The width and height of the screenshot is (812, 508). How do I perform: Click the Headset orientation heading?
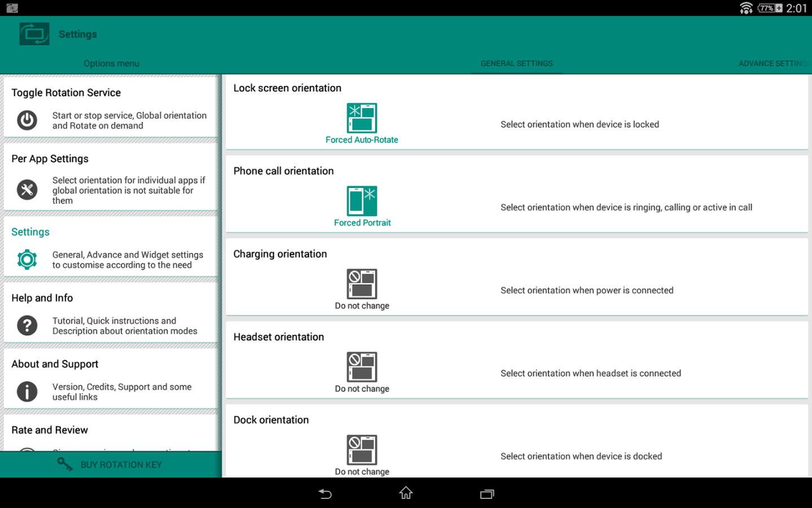pyautogui.click(x=279, y=337)
